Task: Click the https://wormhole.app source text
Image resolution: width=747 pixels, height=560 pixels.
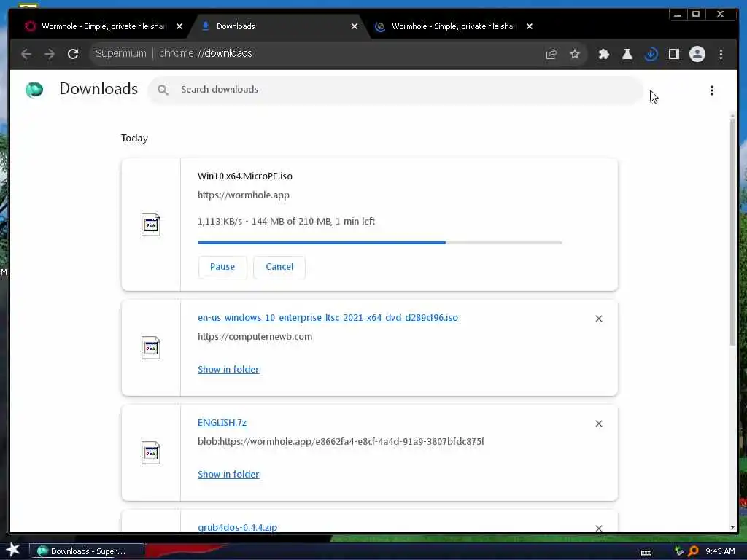Action: [244, 195]
